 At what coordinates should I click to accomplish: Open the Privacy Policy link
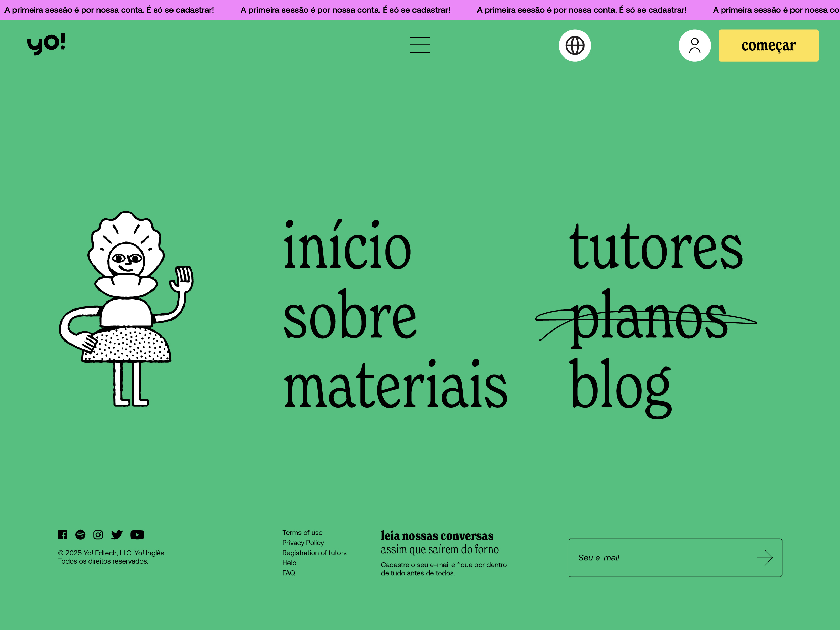pos(303,543)
